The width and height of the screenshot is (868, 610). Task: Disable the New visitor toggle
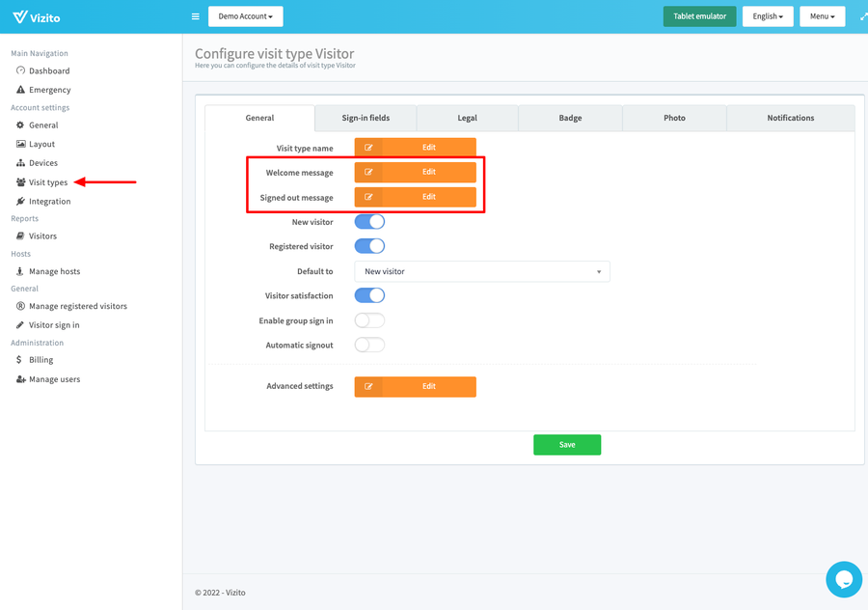coord(369,222)
